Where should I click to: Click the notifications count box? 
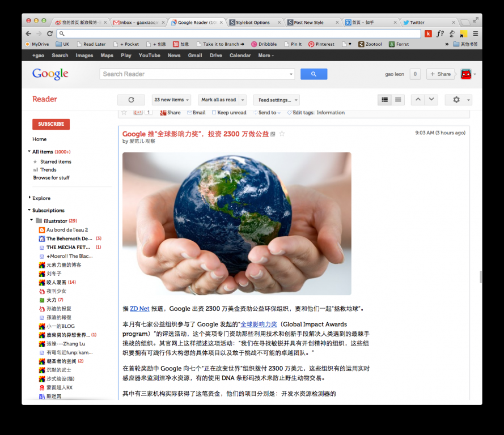point(415,74)
